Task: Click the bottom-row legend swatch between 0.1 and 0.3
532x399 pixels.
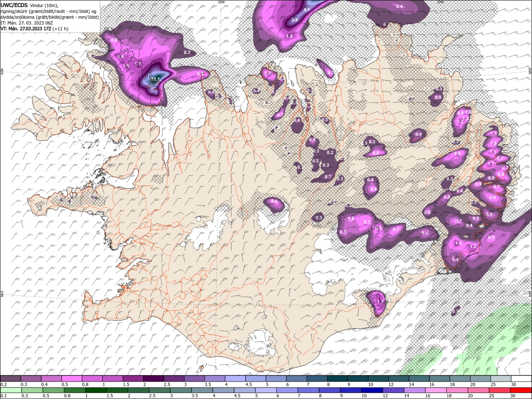Action: [11, 390]
